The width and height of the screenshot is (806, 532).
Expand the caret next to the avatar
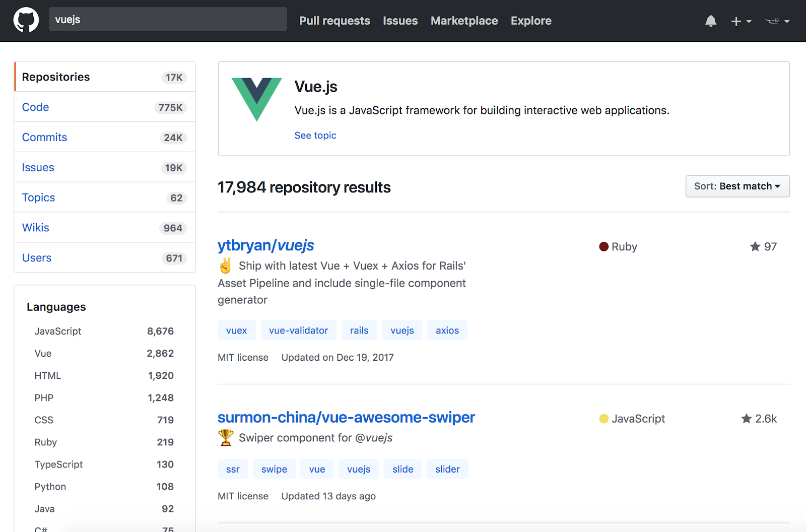(x=787, y=21)
